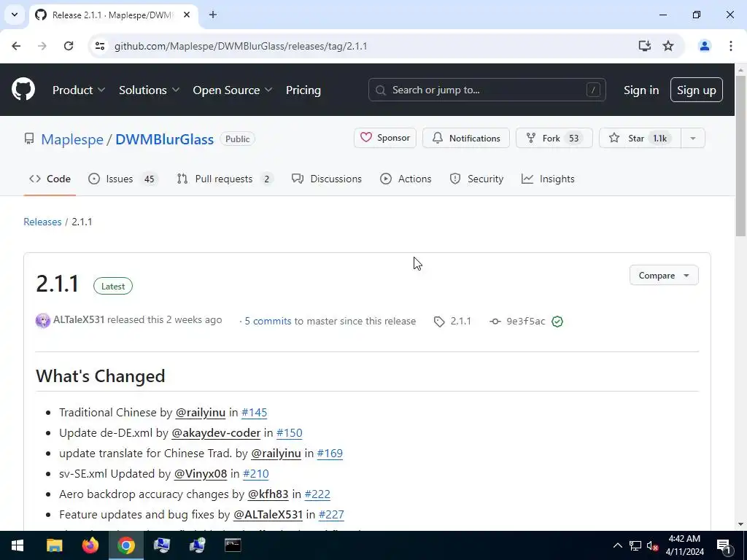Screen dimensions: 747x560
Task: Open the 5 commits link
Action: coord(268,321)
